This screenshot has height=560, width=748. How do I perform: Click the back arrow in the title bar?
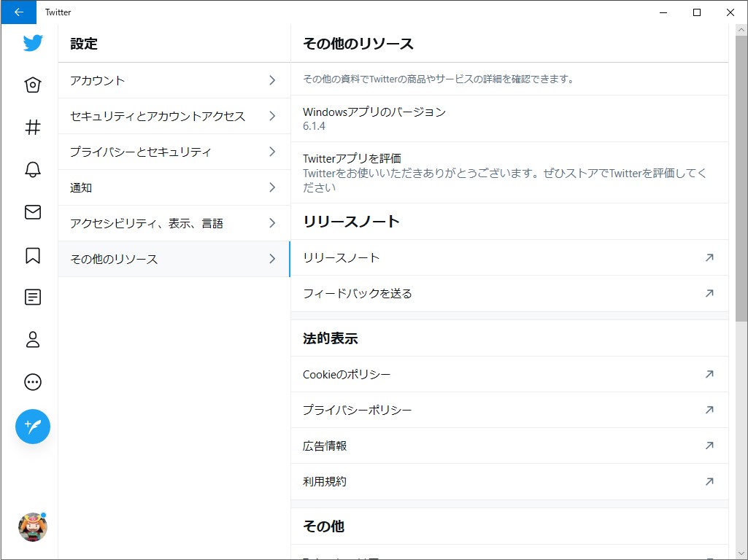pyautogui.click(x=18, y=12)
